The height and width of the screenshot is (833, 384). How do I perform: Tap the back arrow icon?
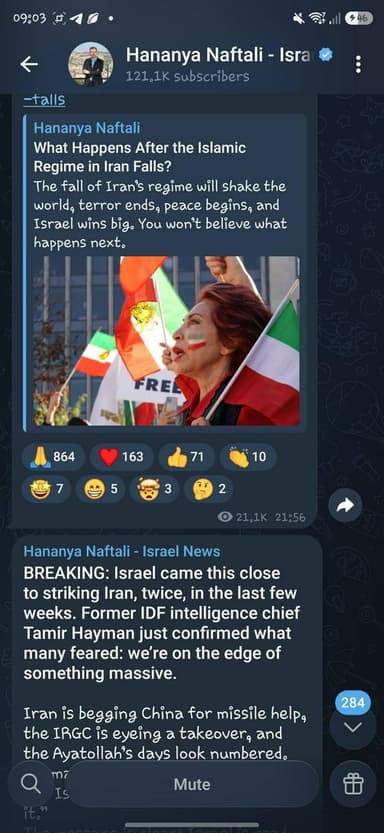[29, 64]
